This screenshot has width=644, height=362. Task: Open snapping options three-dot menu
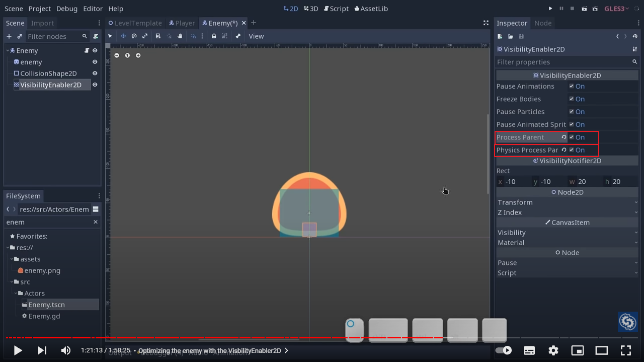pyautogui.click(x=203, y=36)
